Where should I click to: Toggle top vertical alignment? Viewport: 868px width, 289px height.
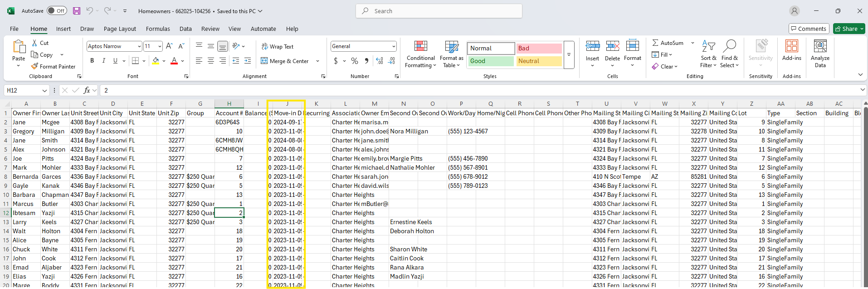click(x=199, y=46)
